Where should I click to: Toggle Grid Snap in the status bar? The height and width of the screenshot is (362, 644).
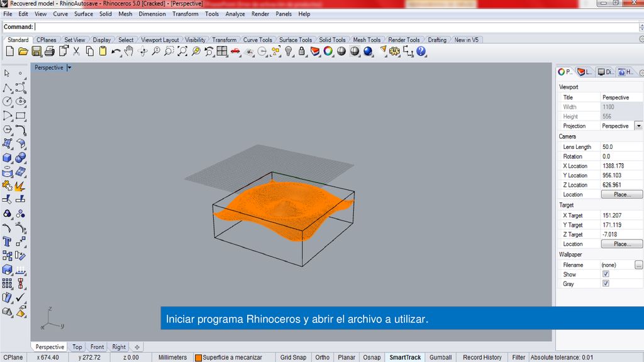point(293,358)
